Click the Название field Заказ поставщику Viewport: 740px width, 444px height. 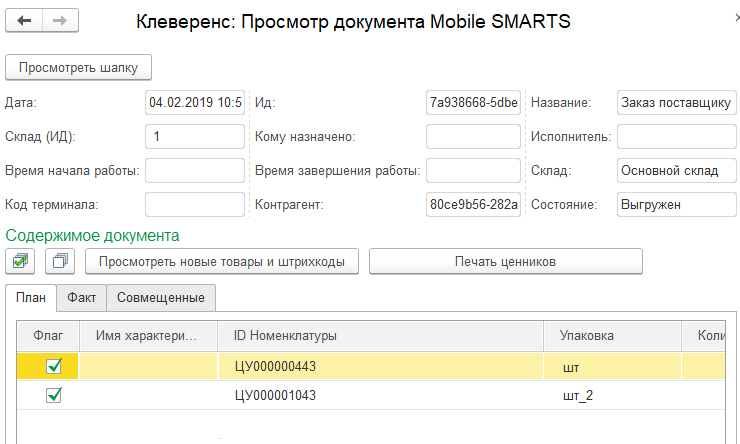(677, 102)
